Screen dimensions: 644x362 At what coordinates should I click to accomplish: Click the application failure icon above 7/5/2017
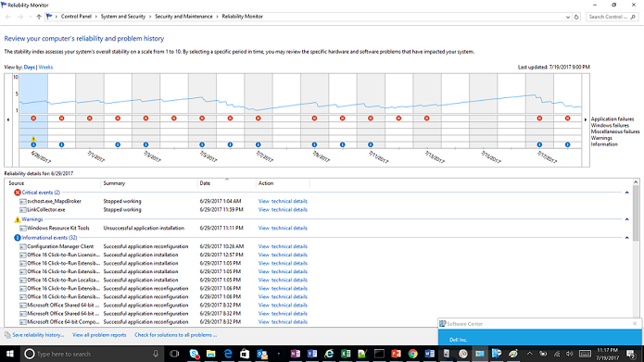(202, 119)
